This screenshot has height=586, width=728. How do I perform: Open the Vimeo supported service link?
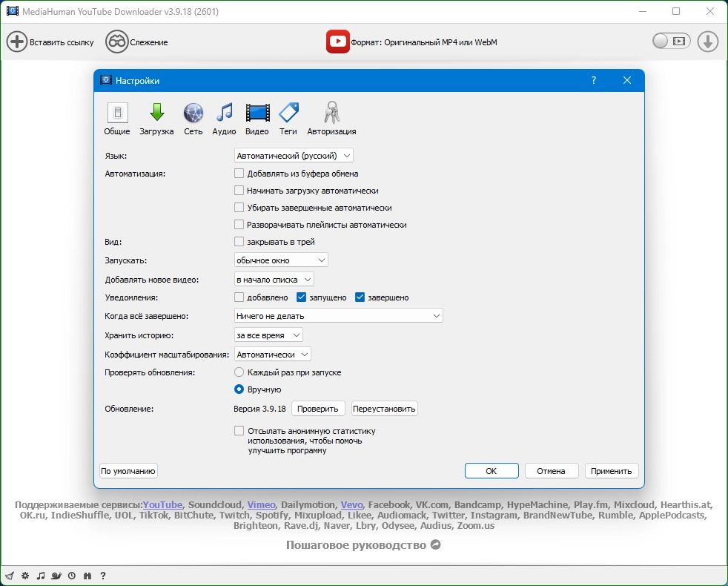point(262,504)
